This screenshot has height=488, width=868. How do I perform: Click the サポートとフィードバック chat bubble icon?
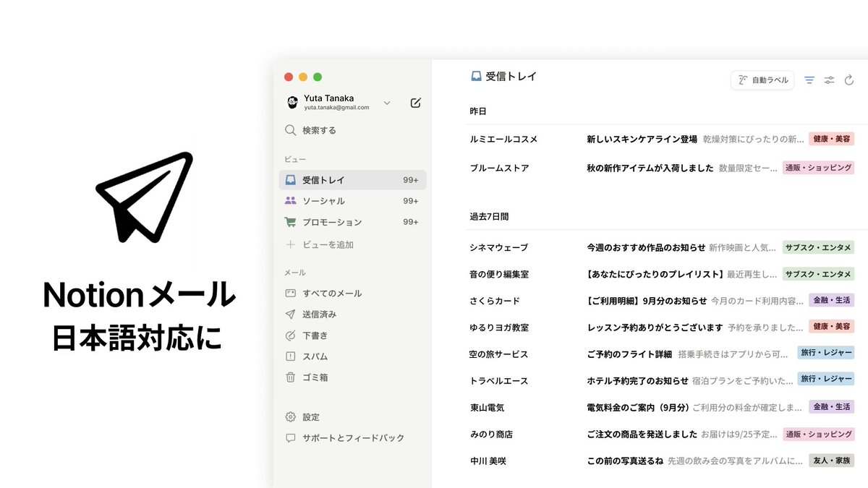(x=290, y=438)
